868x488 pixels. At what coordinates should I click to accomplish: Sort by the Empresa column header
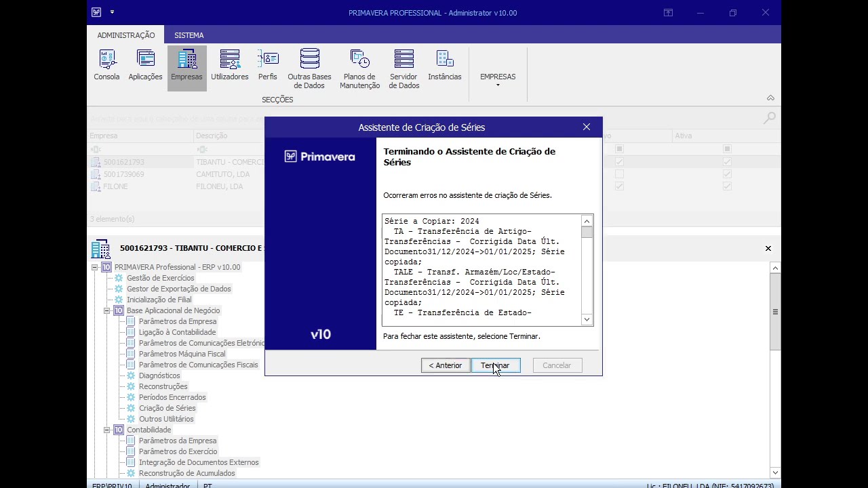point(140,136)
